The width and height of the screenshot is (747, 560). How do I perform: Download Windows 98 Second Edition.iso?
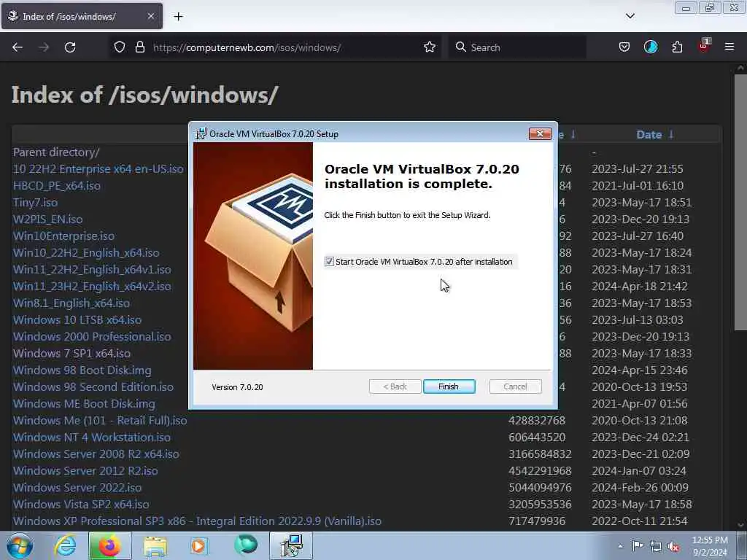tap(93, 386)
